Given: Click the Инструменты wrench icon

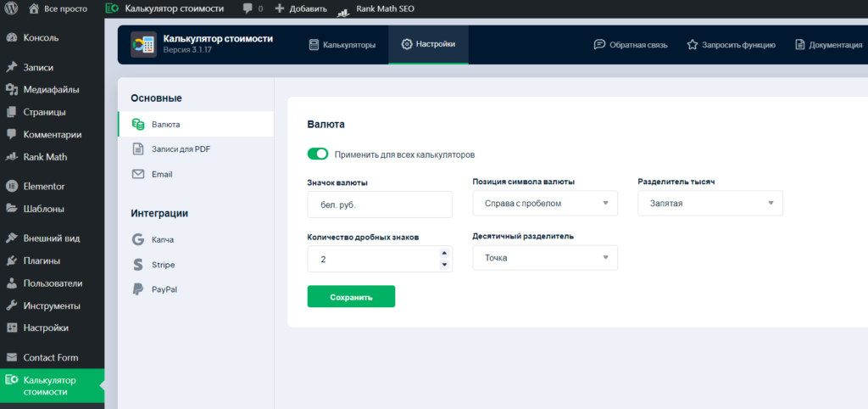Looking at the screenshot, I should click(11, 306).
